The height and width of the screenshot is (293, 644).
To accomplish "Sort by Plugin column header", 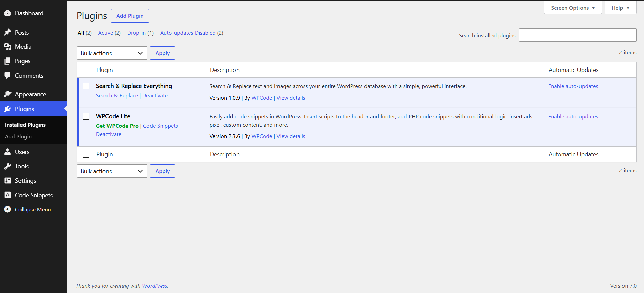I will click(104, 70).
